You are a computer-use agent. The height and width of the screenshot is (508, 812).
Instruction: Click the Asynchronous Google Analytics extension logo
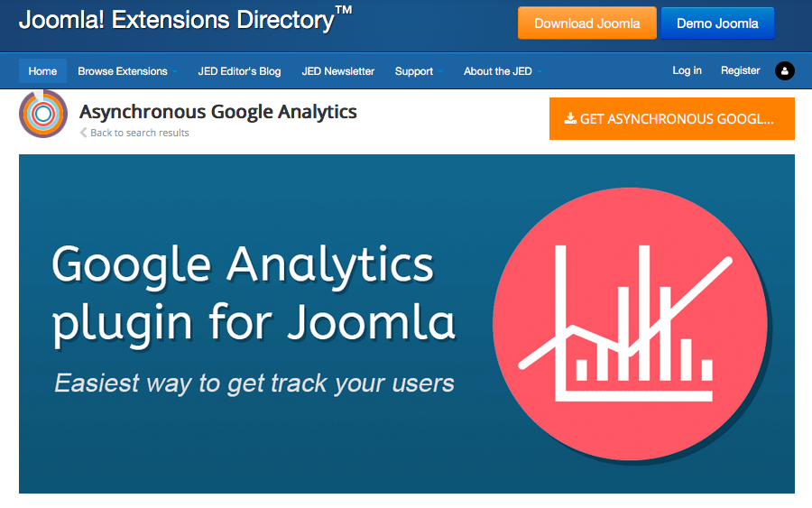[x=43, y=114]
